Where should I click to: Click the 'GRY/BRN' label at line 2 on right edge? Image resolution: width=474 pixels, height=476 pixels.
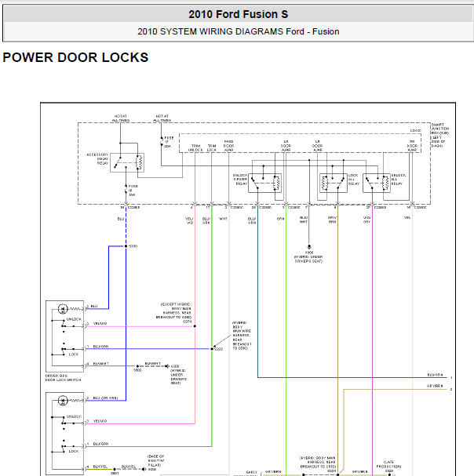tap(435, 386)
